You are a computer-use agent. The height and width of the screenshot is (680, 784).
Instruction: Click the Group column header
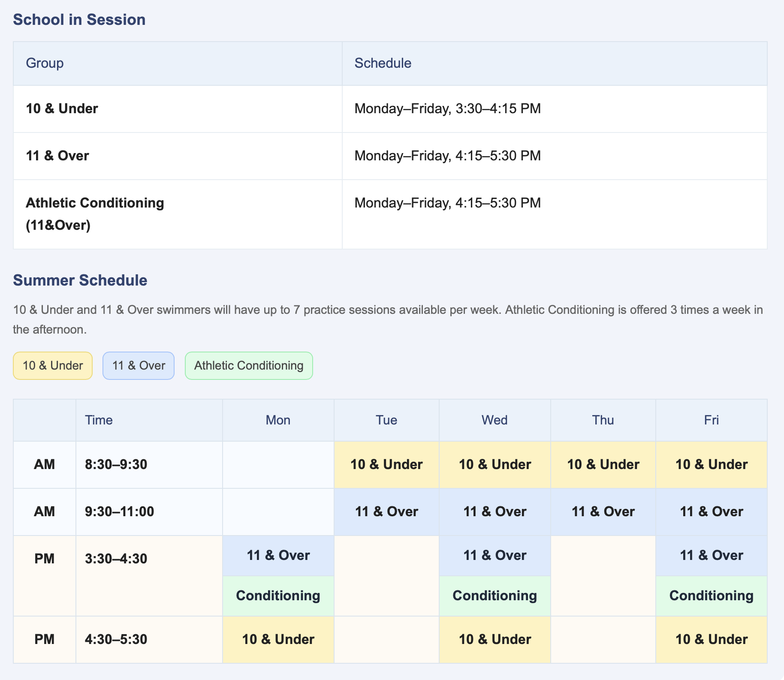tap(178, 63)
